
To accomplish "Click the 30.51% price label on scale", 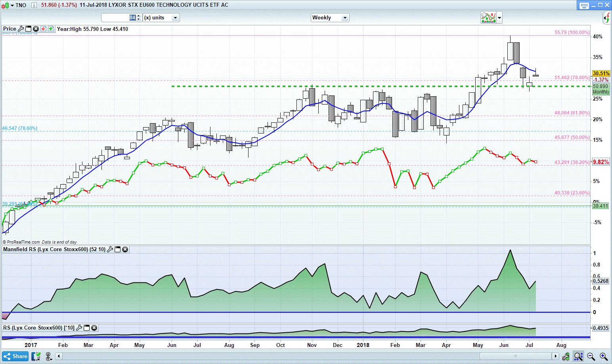I will (x=601, y=73).
